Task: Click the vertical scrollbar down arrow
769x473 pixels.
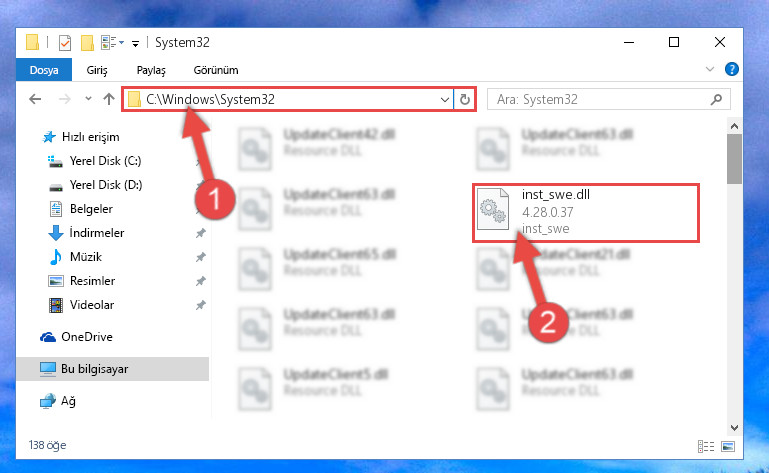Action: click(734, 427)
